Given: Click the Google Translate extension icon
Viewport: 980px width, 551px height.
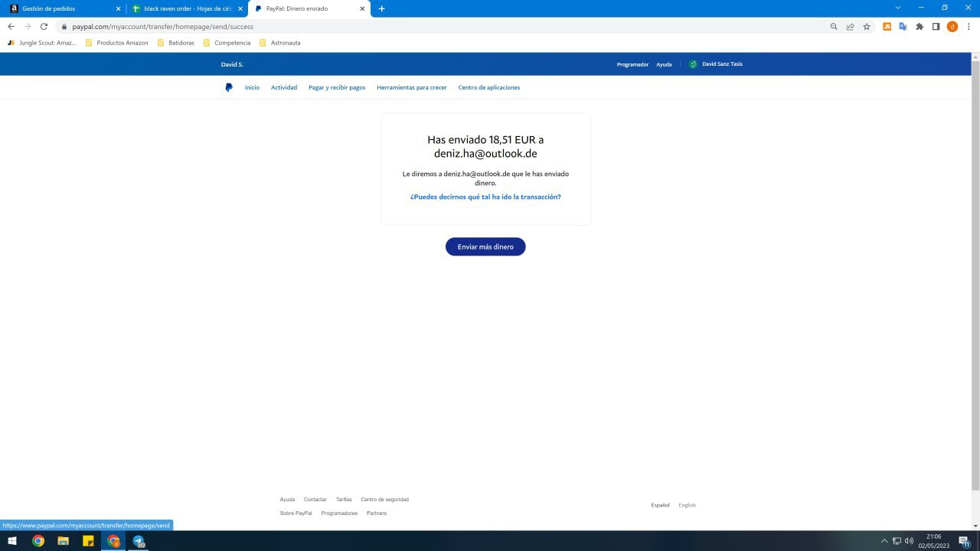Looking at the screenshot, I should (x=903, y=27).
